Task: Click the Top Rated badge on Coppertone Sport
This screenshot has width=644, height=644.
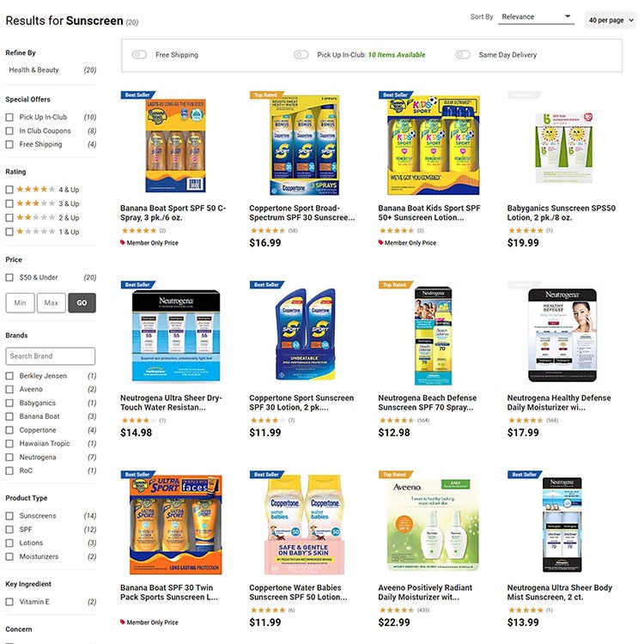Action: (x=266, y=94)
